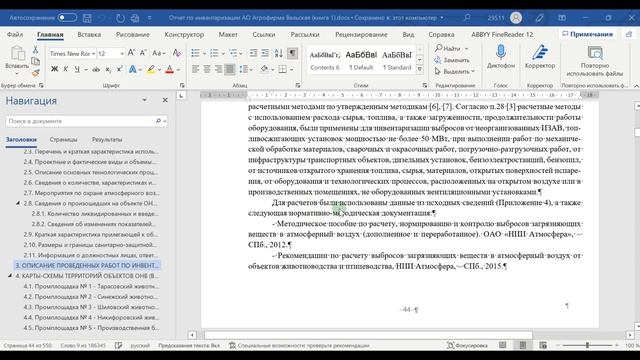
Task: Apply yellow text highlight color
Action: (151, 70)
